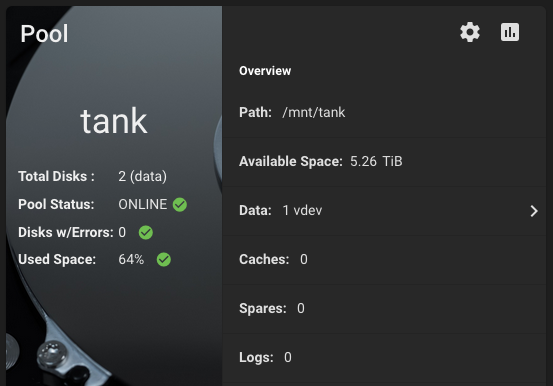The height and width of the screenshot is (386, 553).
Task: Click the green check beside Used Space
Action: 164,260
